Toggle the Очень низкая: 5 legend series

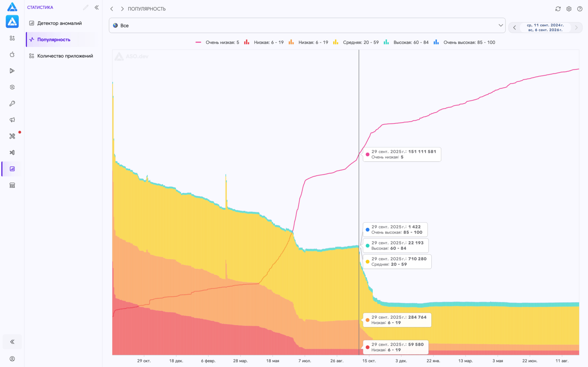click(x=217, y=43)
